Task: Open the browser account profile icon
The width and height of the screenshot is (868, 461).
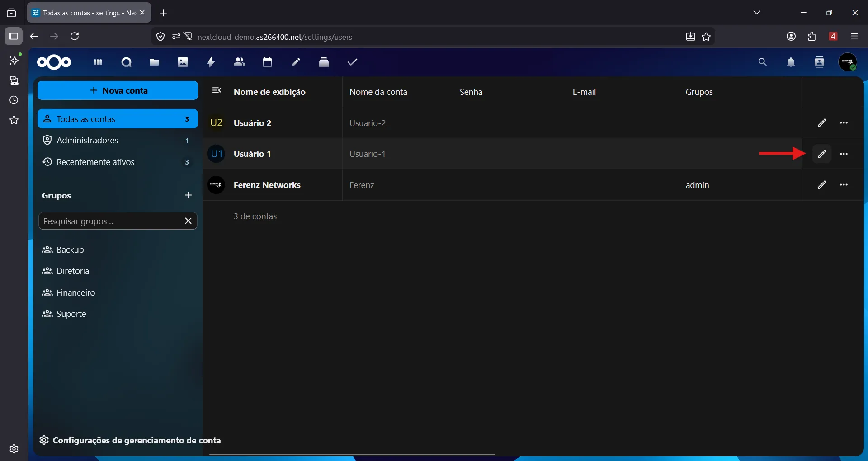Action: pos(791,36)
